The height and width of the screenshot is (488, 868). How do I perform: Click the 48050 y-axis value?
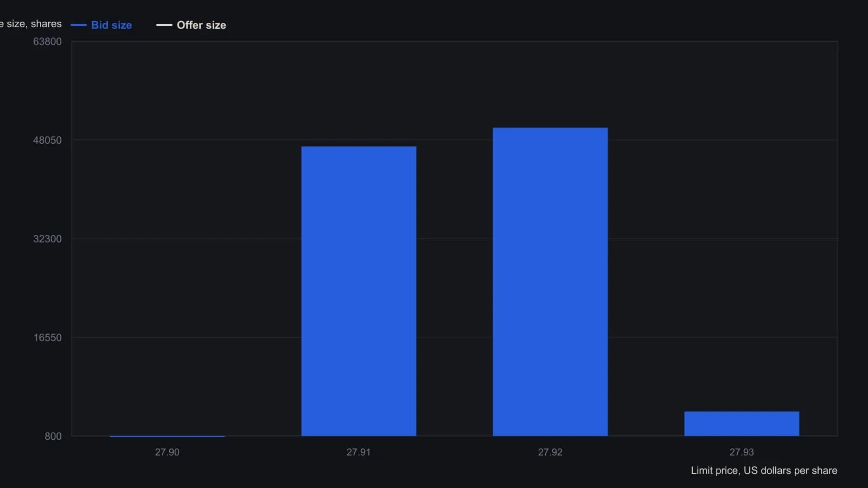47,140
